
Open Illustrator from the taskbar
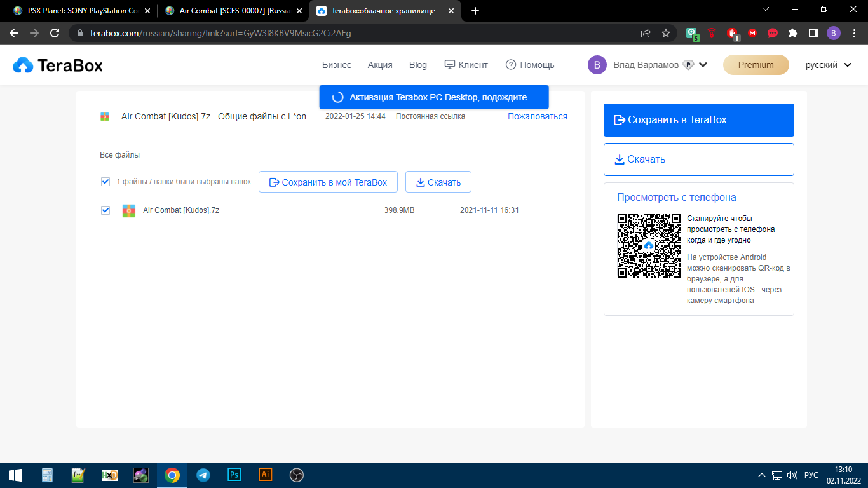coord(265,475)
